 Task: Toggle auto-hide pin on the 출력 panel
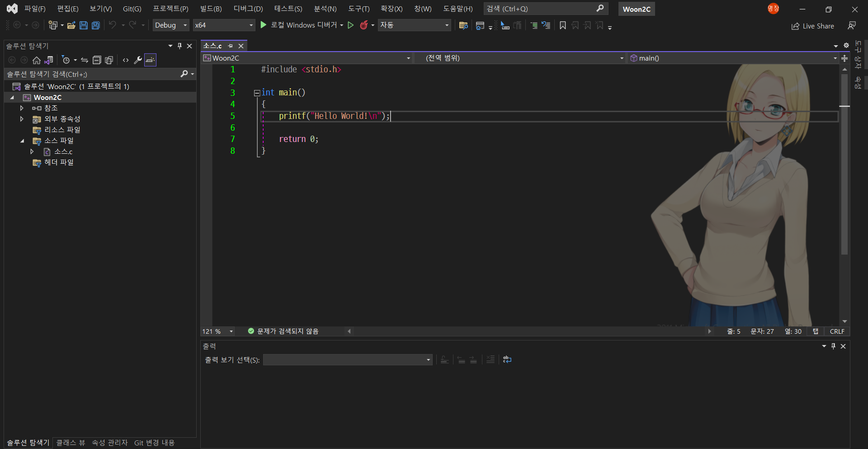click(x=833, y=346)
